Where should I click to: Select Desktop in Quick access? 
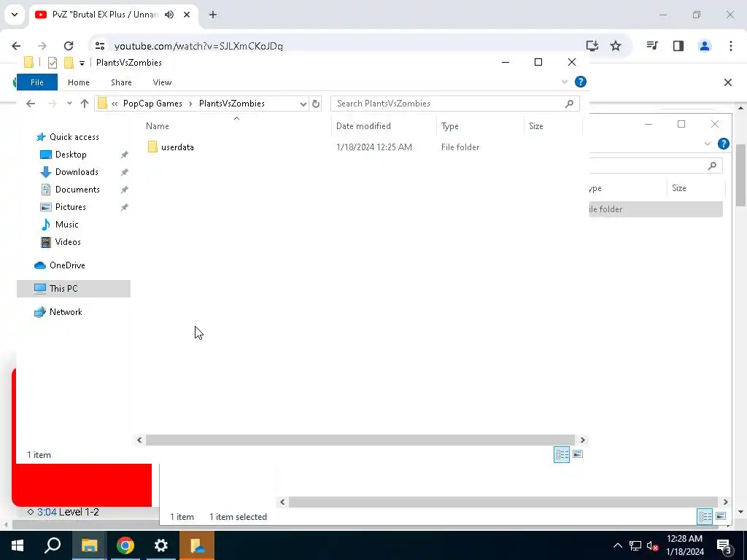click(71, 155)
